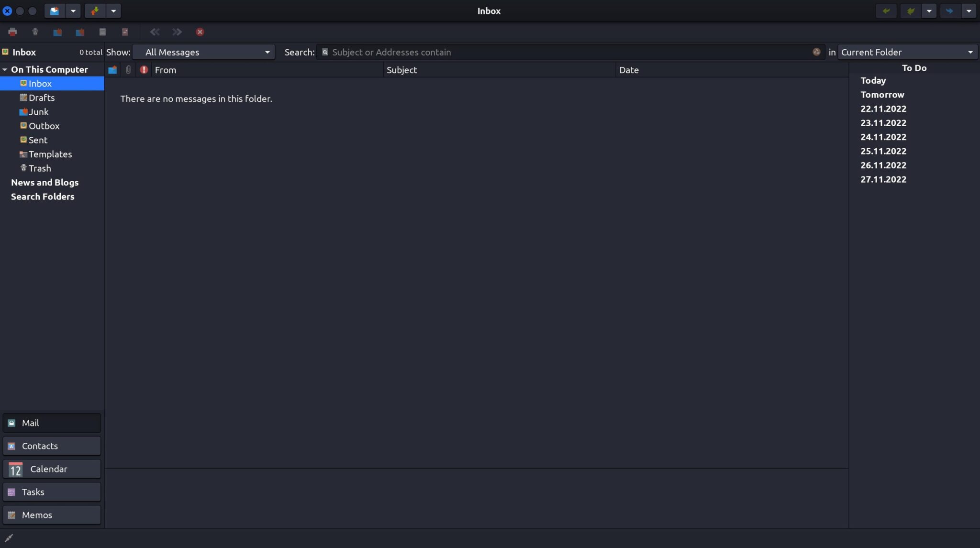Click the read status column header
The width and height of the screenshot is (980, 548).
112,70
